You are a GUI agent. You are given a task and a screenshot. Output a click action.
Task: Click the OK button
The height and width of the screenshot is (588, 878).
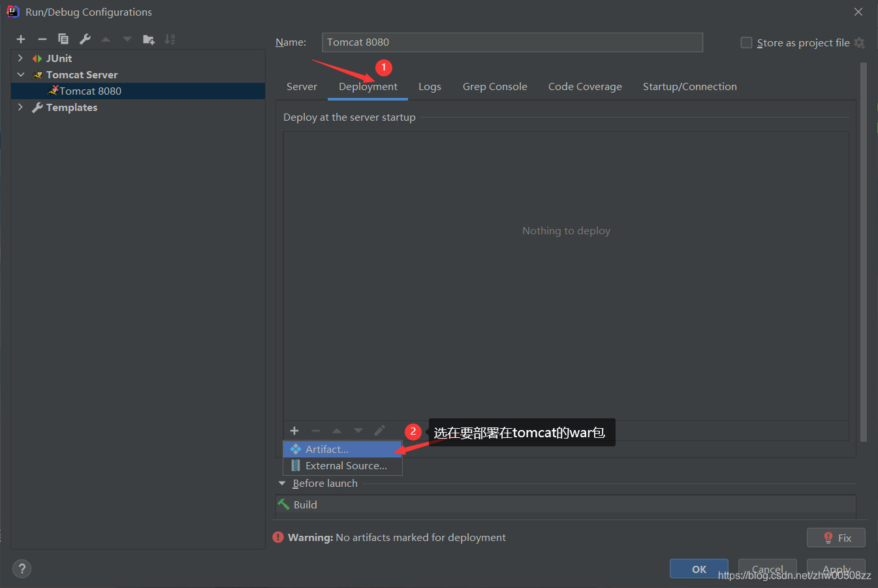(698, 569)
